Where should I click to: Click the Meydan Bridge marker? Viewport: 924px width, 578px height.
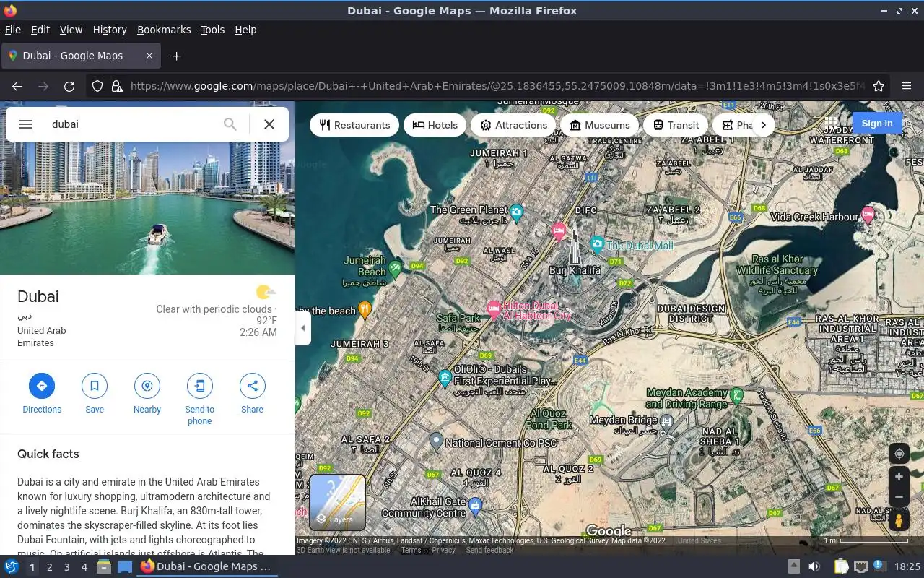668,420
